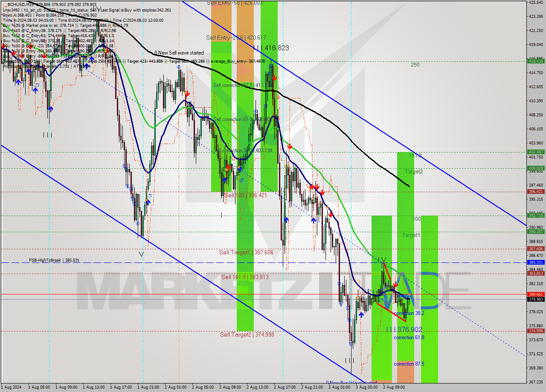
Task: Click the 'correction 87.5' label
Action: tap(409, 364)
